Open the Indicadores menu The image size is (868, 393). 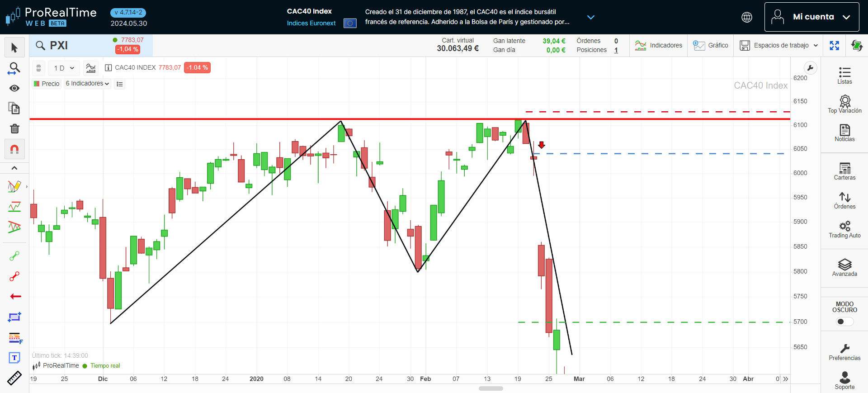(x=658, y=46)
